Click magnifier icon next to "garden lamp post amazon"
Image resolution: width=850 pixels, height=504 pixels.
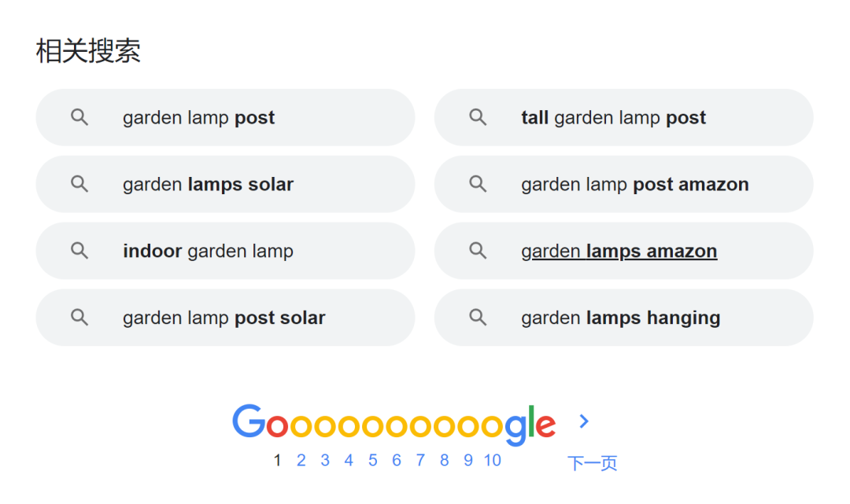478,185
